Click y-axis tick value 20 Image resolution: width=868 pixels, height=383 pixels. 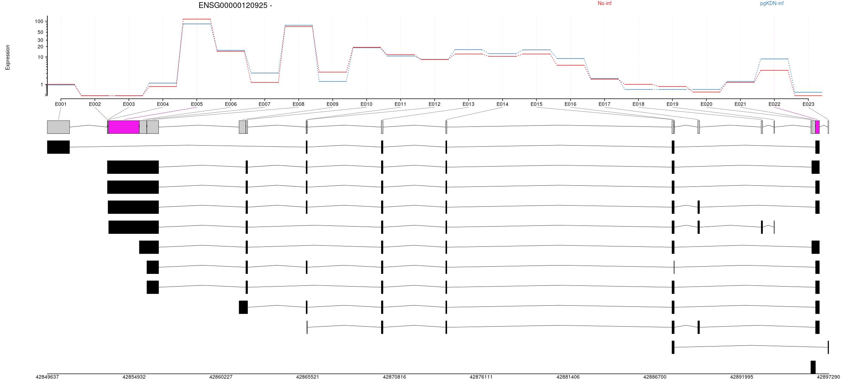click(41, 47)
